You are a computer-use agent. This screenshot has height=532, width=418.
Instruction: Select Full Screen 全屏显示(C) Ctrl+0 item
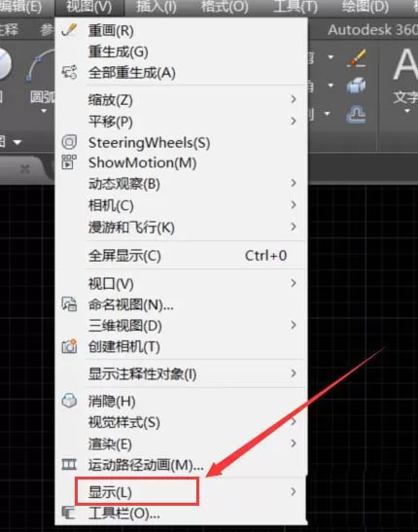click(x=182, y=256)
